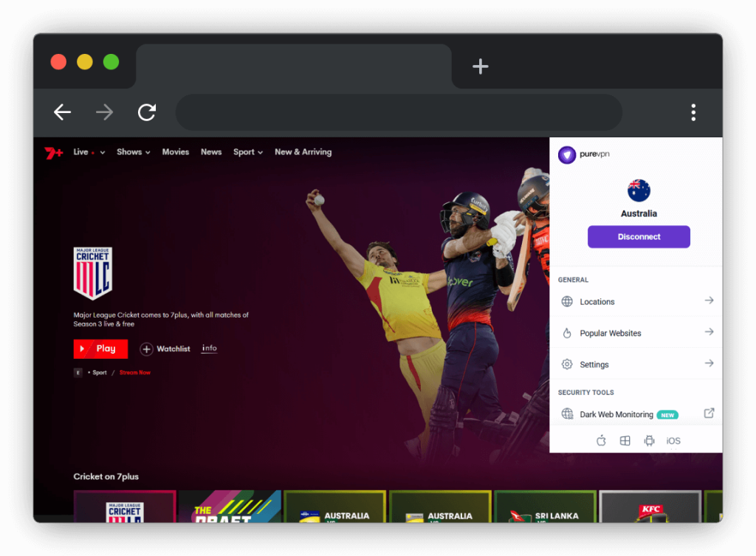This screenshot has width=756, height=556.
Task: Add to Watchlist with plus button
Action: [x=147, y=349]
